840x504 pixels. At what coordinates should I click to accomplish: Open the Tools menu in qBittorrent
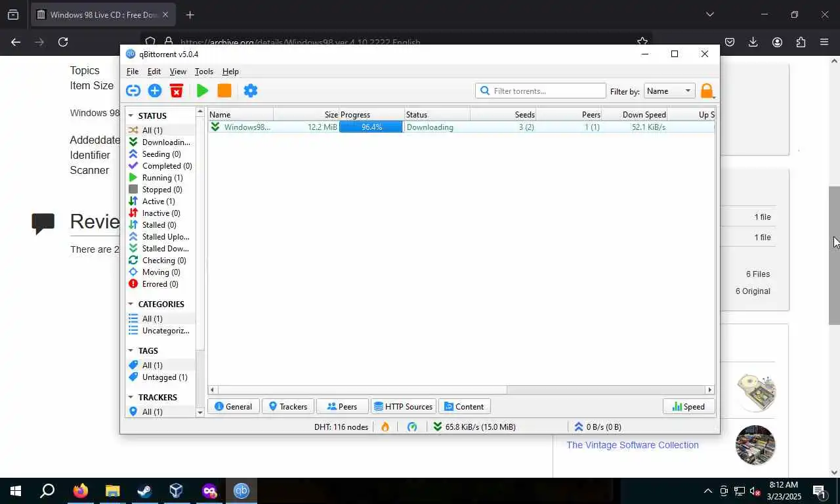[x=204, y=71]
